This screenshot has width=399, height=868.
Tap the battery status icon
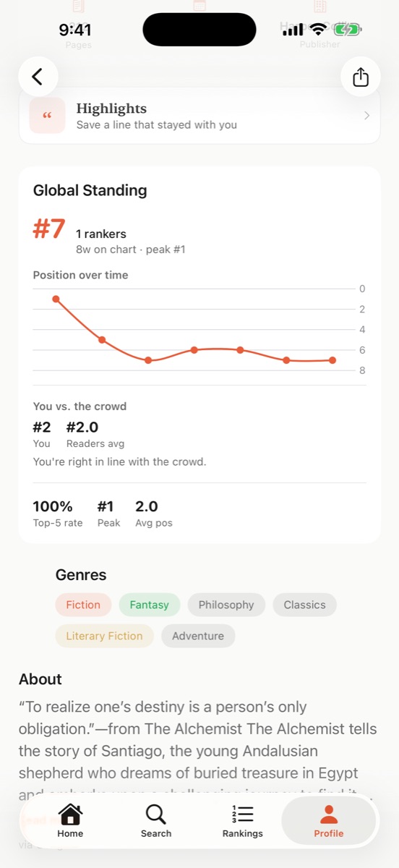[347, 30]
